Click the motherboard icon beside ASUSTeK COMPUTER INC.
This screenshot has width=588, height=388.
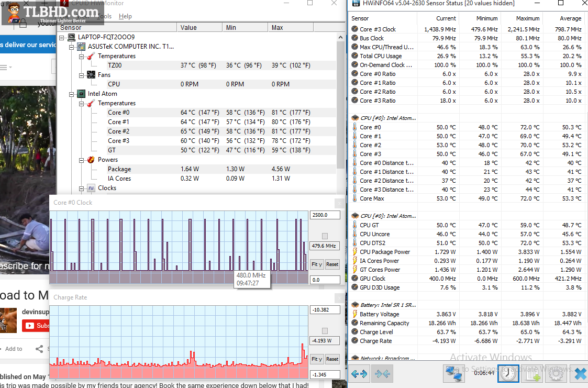pyautogui.click(x=81, y=47)
